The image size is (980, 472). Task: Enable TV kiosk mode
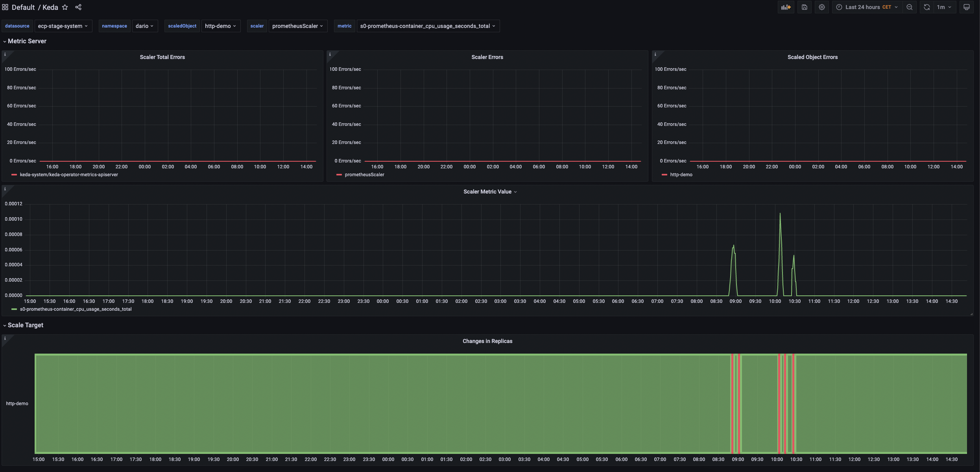click(967, 7)
